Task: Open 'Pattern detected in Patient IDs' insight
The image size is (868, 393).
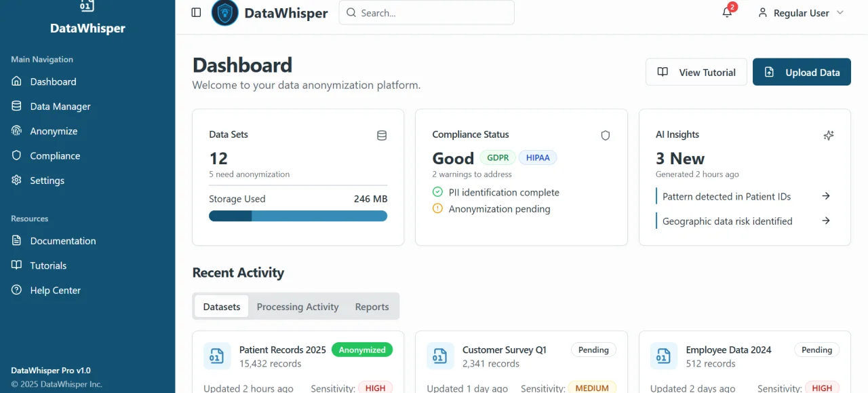Action: coord(727,196)
